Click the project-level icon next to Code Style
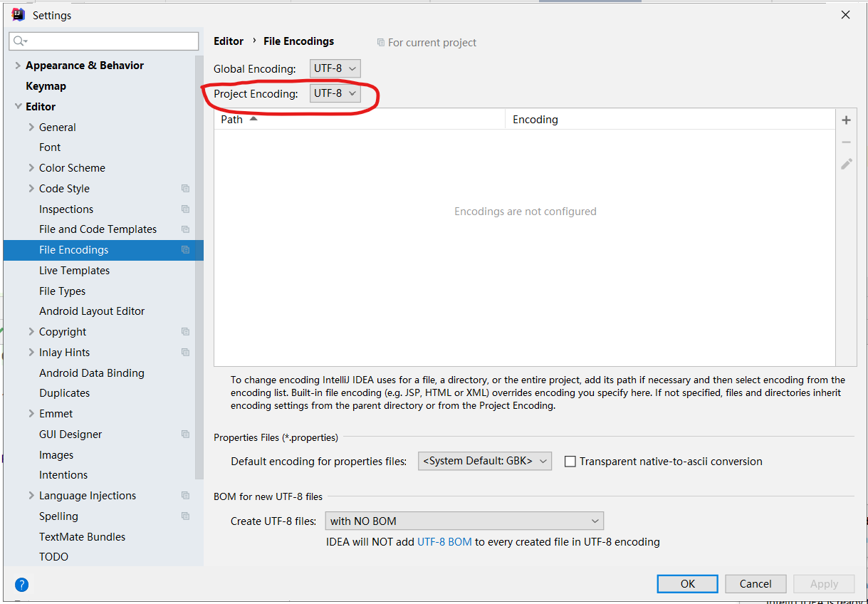Image resolution: width=868 pixels, height=604 pixels. coord(185,189)
